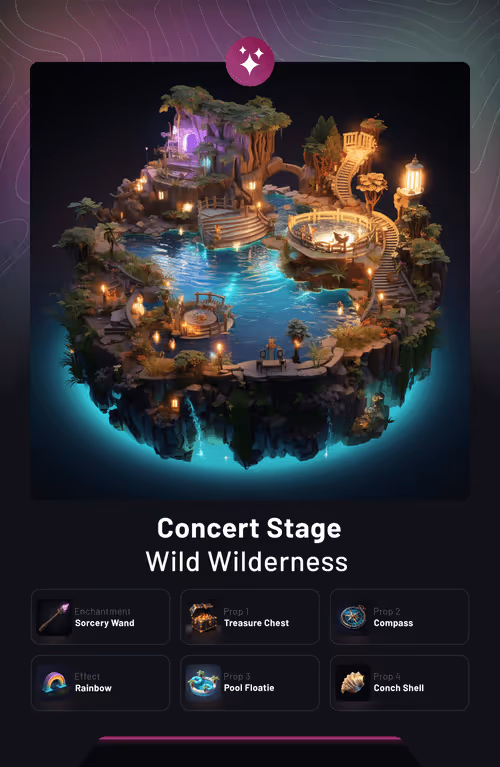Click the Sorcery Wand label text
The image size is (500, 767).
pyautogui.click(x=105, y=623)
